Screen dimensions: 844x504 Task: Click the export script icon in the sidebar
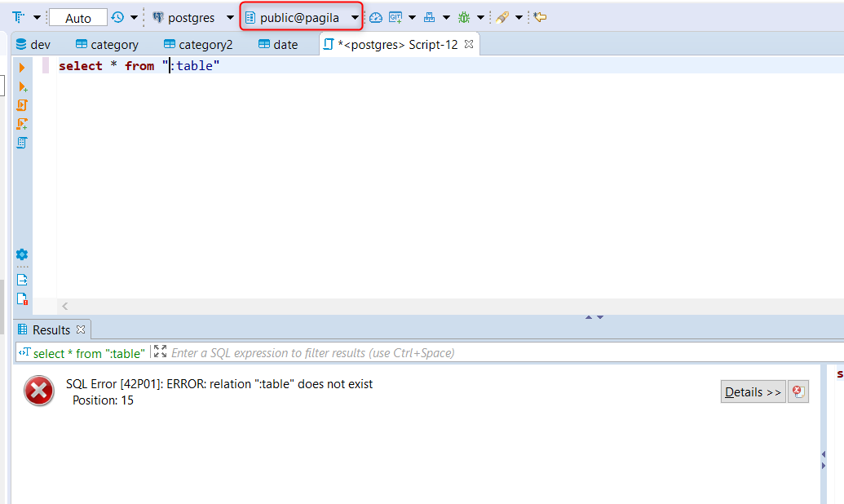pos(22,278)
